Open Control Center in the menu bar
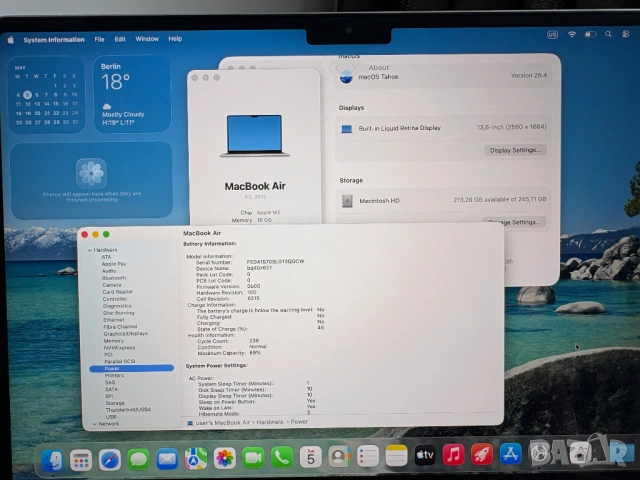Image resolution: width=640 pixels, height=480 pixels. (x=626, y=34)
